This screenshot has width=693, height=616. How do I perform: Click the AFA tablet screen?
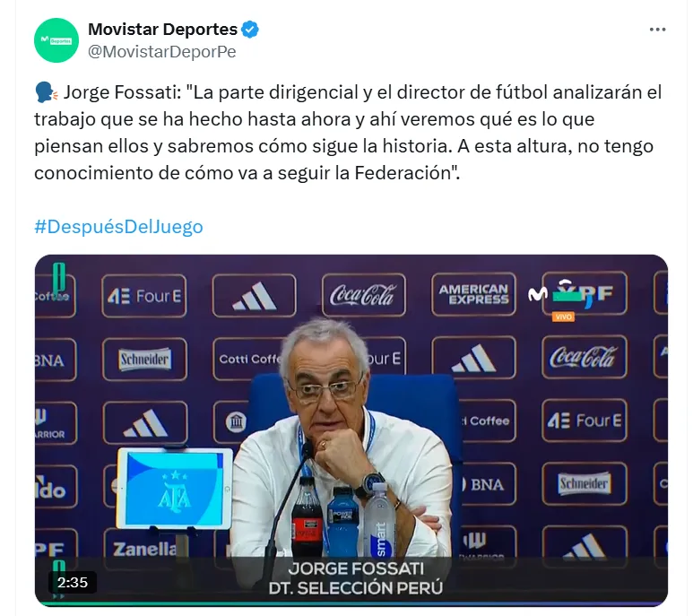point(175,489)
